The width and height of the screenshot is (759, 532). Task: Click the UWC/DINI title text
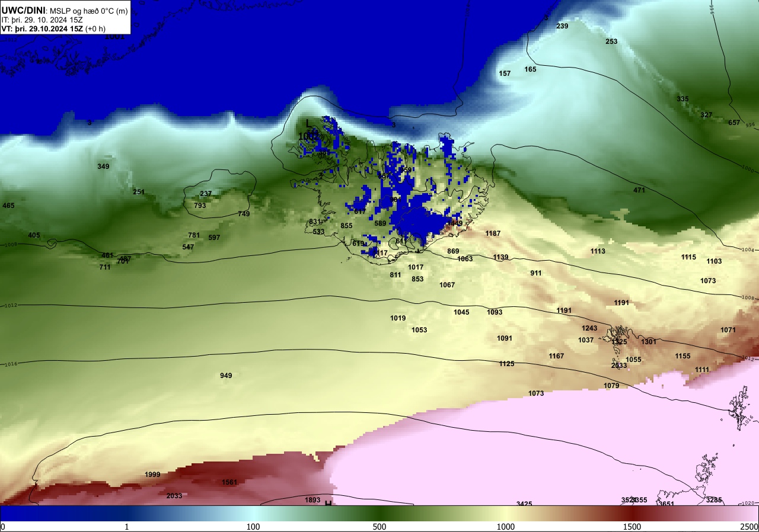[24, 10]
